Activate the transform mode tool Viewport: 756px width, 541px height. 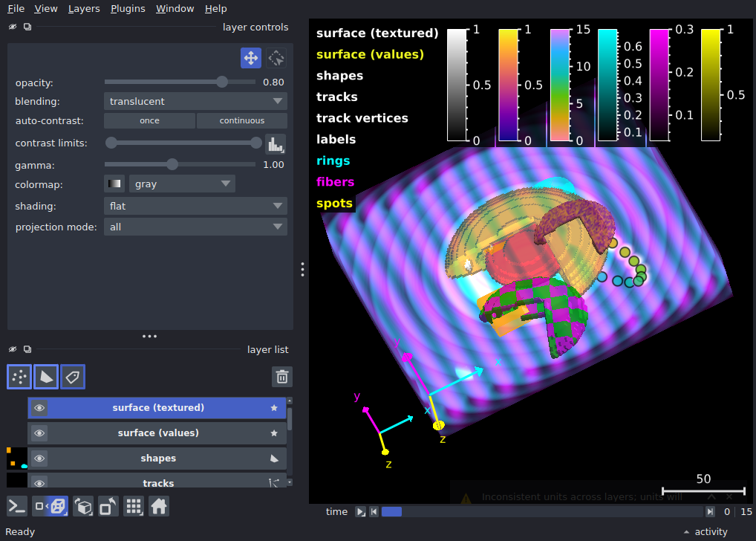click(276, 58)
